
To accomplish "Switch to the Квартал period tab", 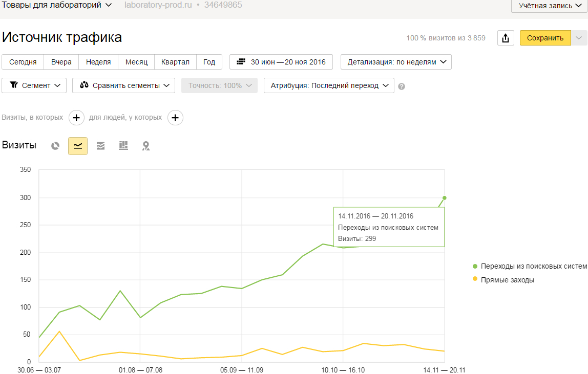I will pyautogui.click(x=175, y=62).
